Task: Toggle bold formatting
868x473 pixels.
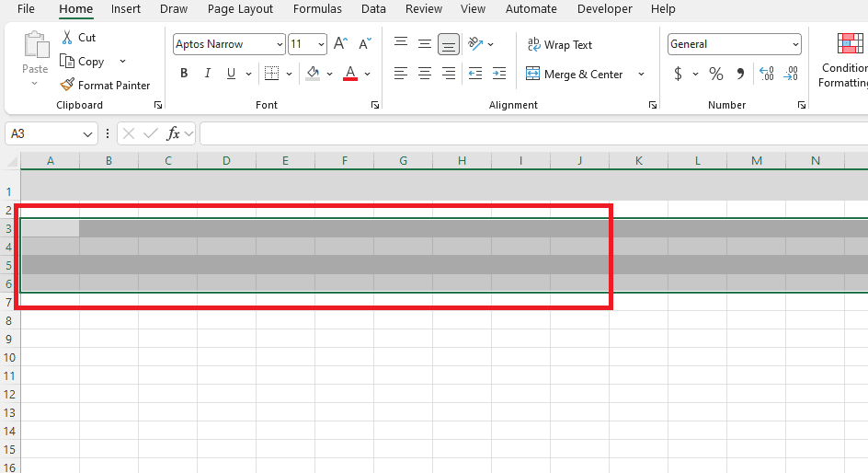Action: [x=184, y=73]
